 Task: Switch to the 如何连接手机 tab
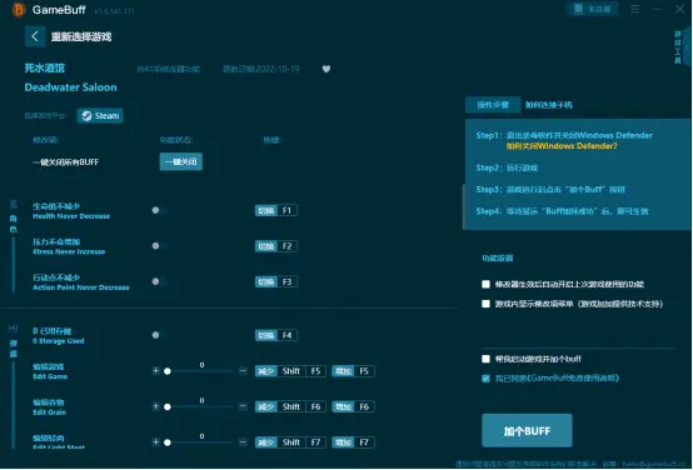click(x=548, y=105)
